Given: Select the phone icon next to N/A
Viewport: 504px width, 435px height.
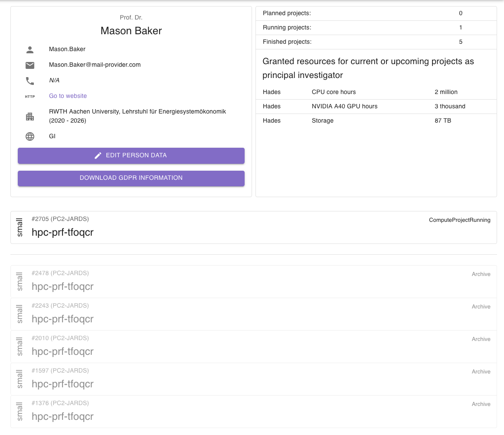Looking at the screenshot, I should (x=29, y=81).
